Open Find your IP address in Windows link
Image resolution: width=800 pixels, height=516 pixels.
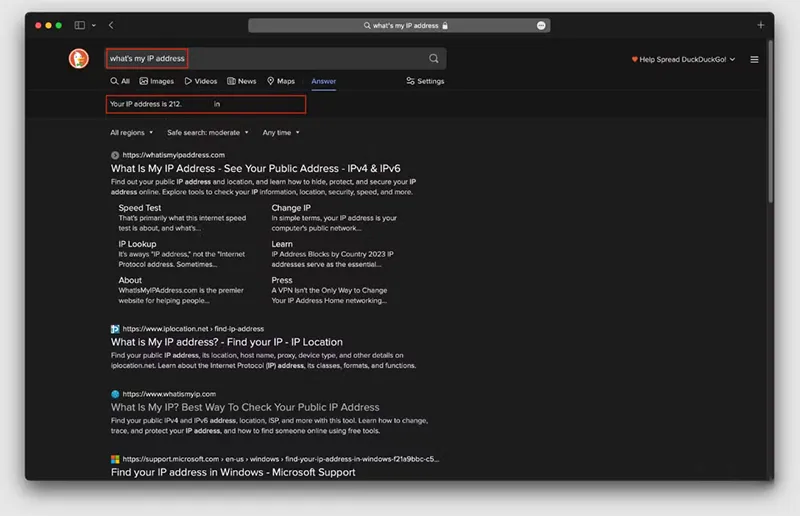click(x=233, y=472)
